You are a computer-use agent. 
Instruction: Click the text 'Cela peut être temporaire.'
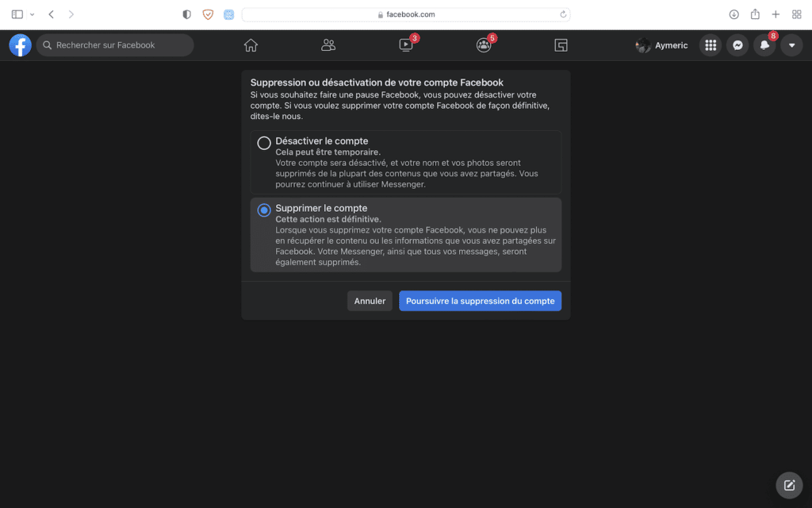click(x=327, y=152)
